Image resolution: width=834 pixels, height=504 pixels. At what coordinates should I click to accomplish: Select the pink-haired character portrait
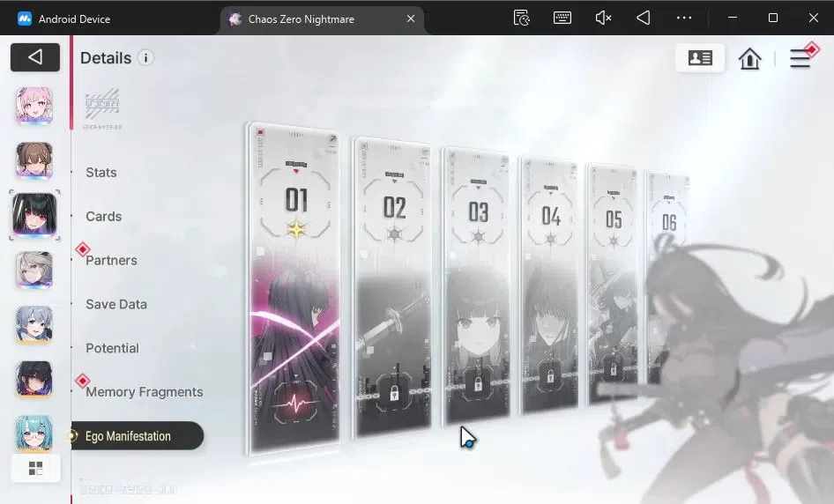(34, 105)
